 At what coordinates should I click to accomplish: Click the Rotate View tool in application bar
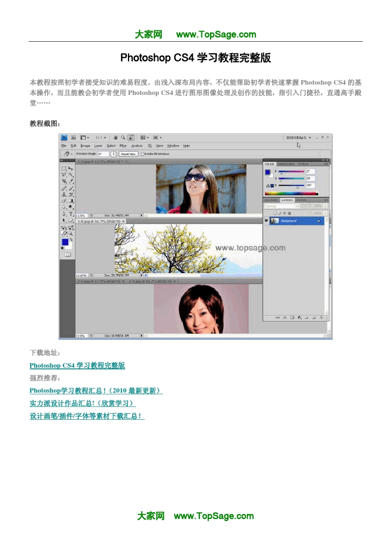point(131,137)
